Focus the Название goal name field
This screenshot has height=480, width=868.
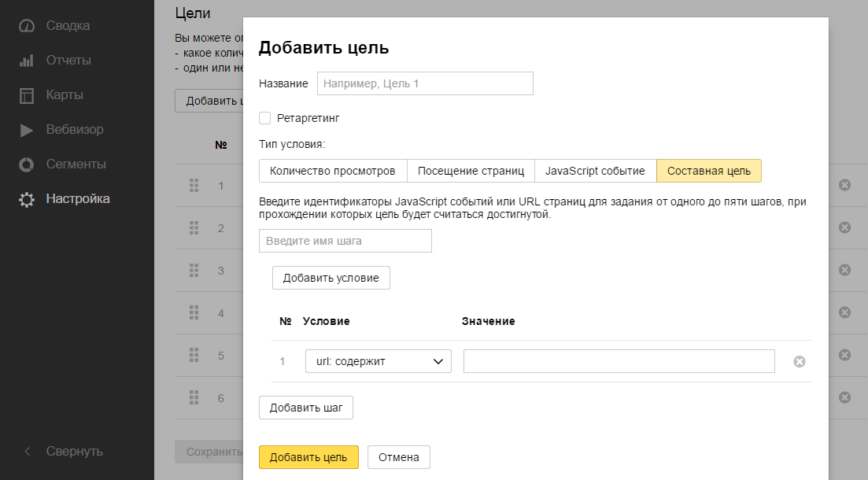click(x=425, y=83)
